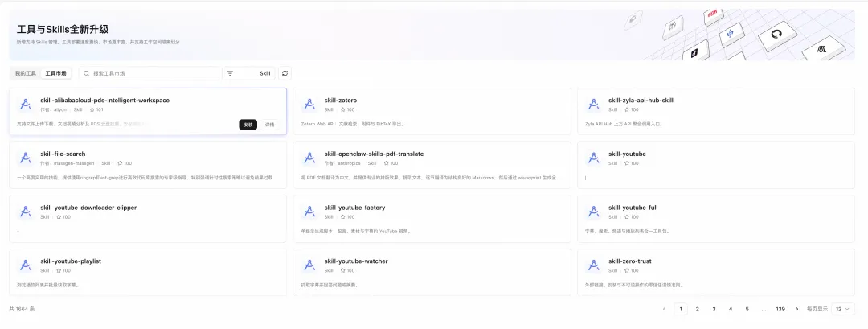The image size is (868, 329).
Task: Click star icon on skill-youtube-playlist card
Action: click(59, 271)
